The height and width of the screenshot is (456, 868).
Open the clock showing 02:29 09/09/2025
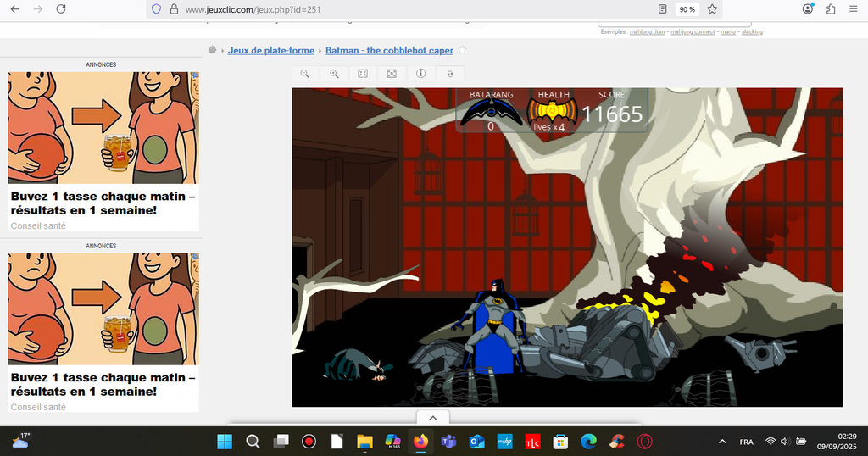point(837,442)
